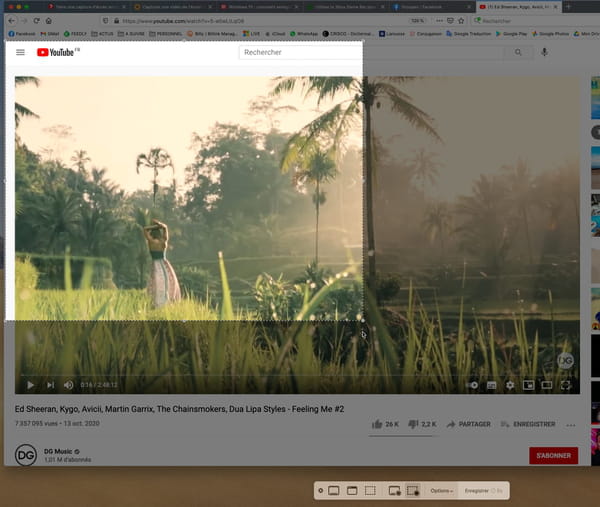Open iCloud bookmark
The image size is (600, 507).
[275, 34]
